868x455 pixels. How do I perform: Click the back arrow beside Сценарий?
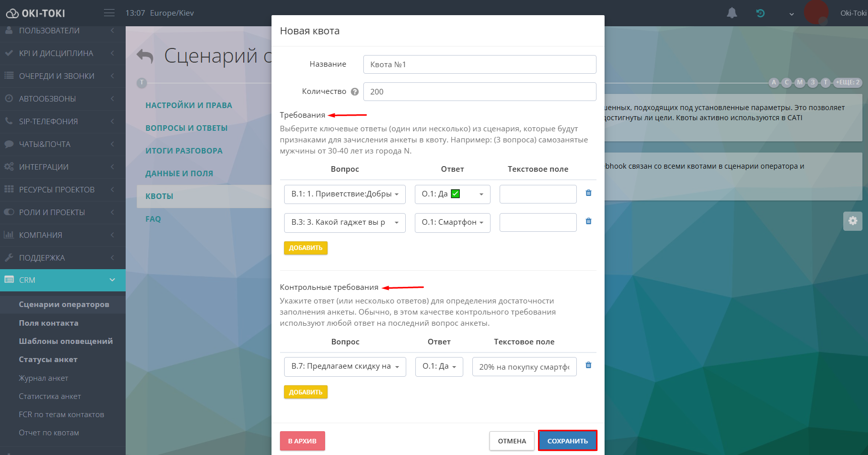(x=145, y=56)
